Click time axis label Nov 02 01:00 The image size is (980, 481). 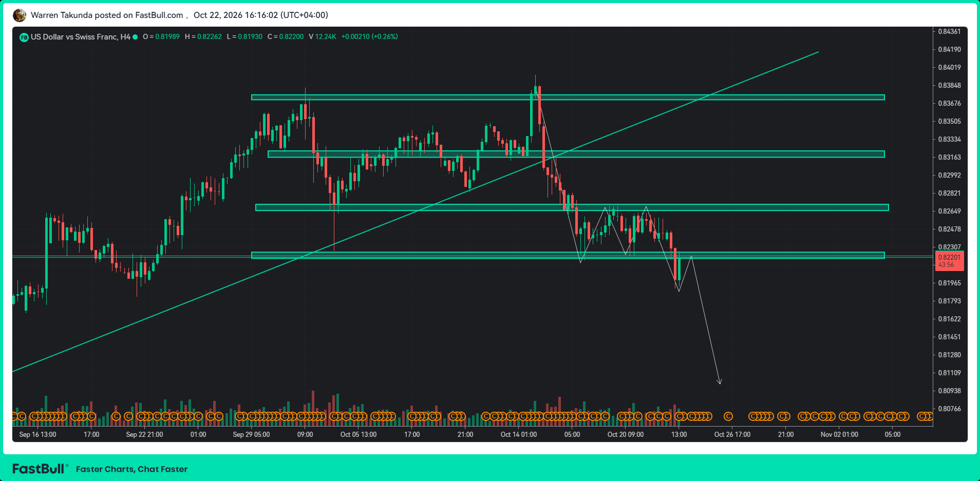839,434
